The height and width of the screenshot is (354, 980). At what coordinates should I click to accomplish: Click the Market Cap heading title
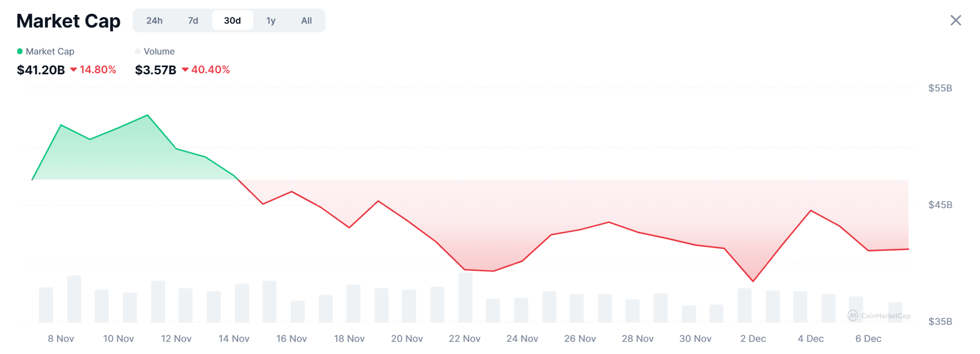point(68,21)
